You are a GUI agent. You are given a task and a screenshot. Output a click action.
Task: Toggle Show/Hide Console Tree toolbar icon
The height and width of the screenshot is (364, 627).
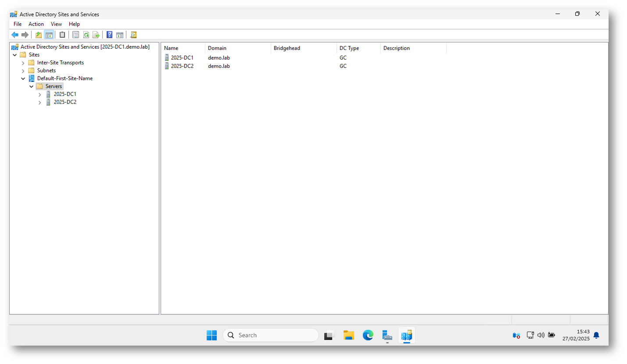pos(49,35)
